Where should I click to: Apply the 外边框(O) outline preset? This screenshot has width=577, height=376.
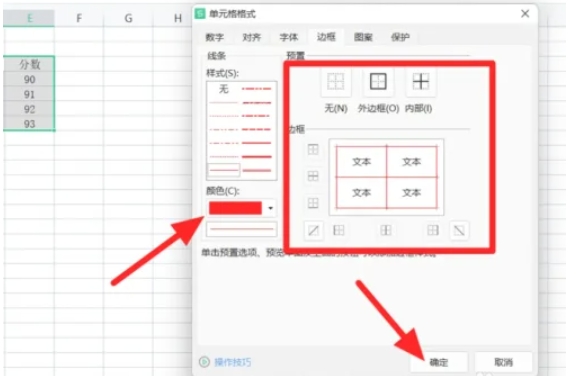point(378,82)
